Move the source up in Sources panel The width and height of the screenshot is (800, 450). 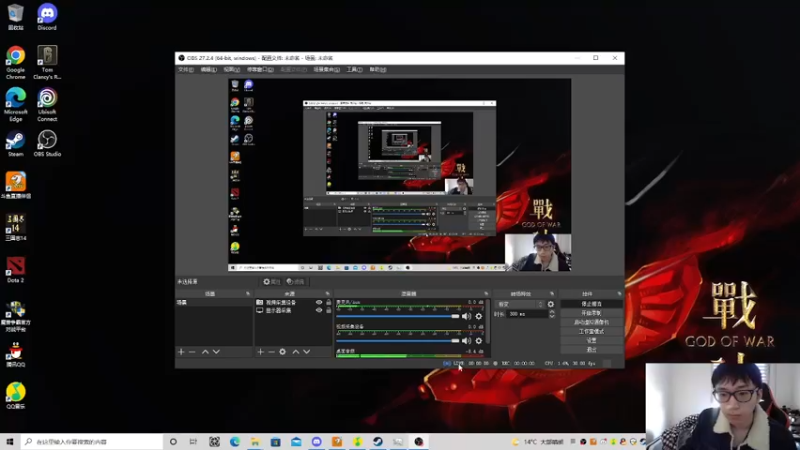tap(295, 352)
